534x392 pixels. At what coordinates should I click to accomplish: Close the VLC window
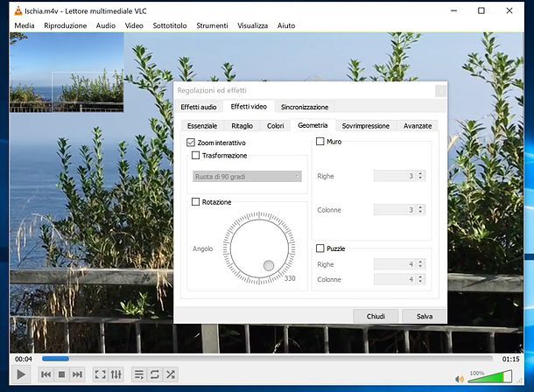click(x=509, y=10)
